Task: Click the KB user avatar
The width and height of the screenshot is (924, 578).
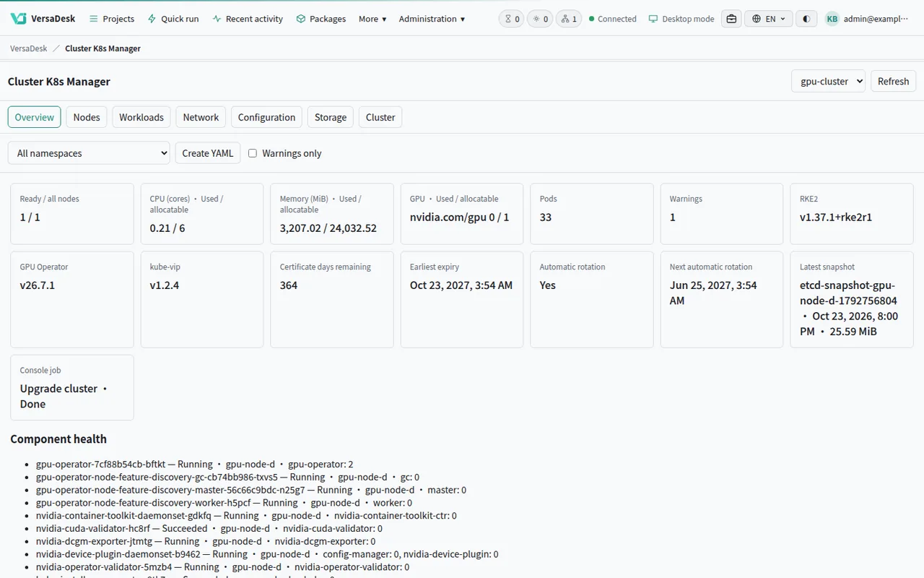Action: click(x=832, y=19)
